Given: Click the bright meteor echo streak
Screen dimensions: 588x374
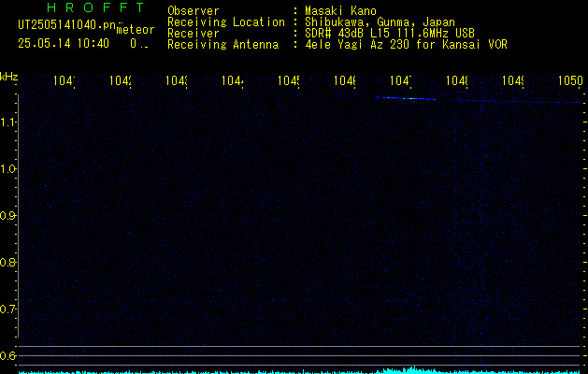Looking at the screenshot, I should tap(406, 98).
